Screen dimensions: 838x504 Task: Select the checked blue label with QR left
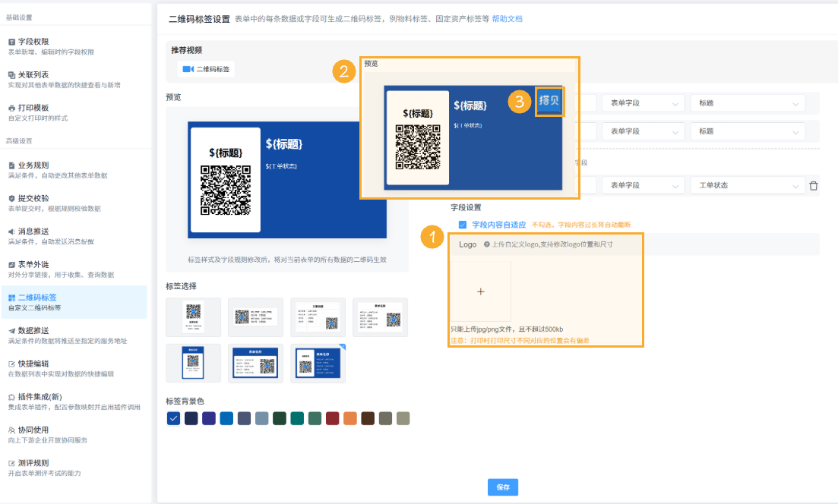(x=318, y=363)
